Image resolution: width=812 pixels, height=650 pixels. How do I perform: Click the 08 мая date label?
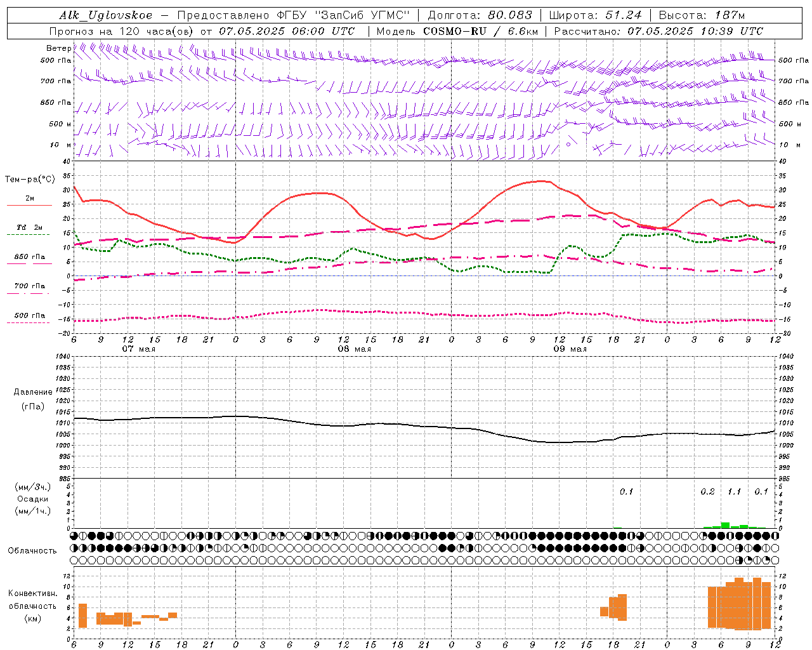[354, 349]
